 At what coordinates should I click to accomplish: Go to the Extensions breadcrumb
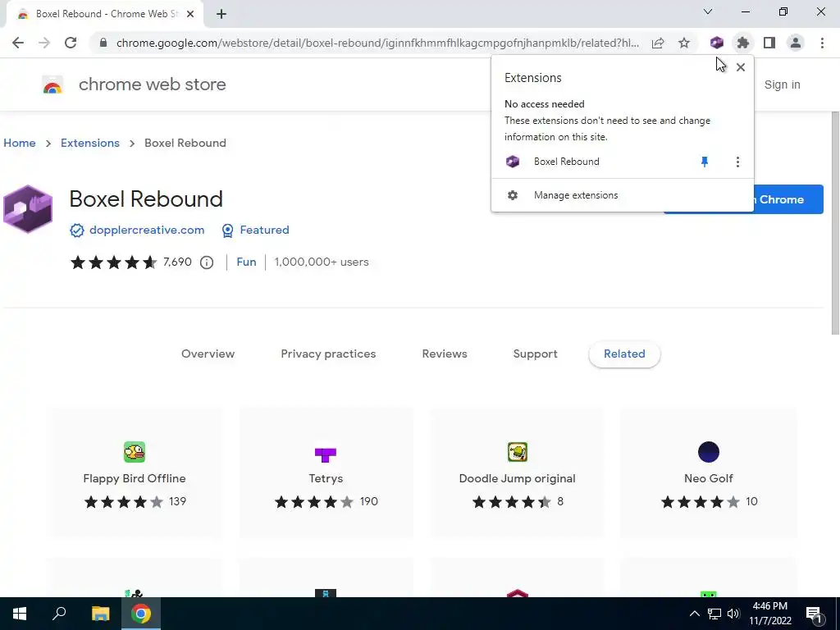click(x=90, y=143)
